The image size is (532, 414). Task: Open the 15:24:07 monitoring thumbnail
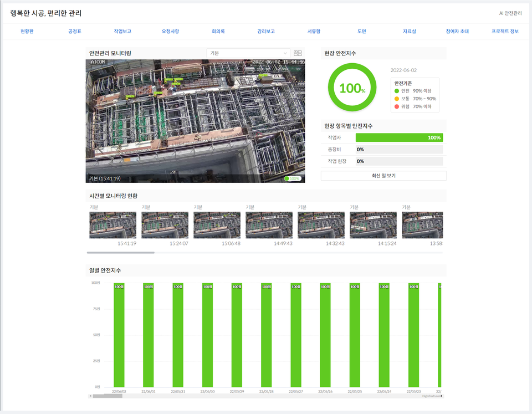pyautogui.click(x=165, y=225)
